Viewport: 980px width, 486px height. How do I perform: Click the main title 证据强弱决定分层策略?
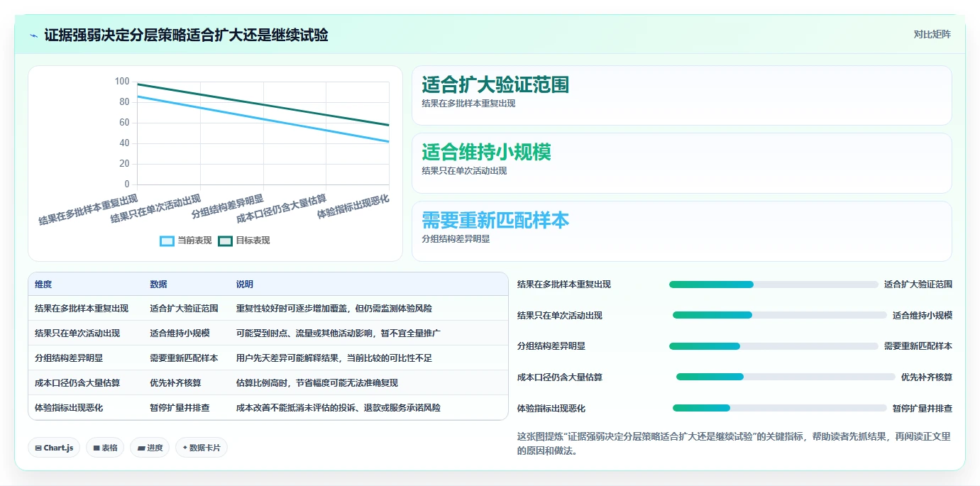[186, 35]
